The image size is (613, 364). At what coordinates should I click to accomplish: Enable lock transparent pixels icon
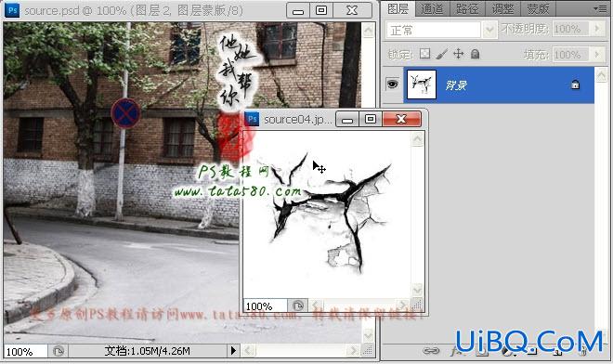click(x=425, y=54)
